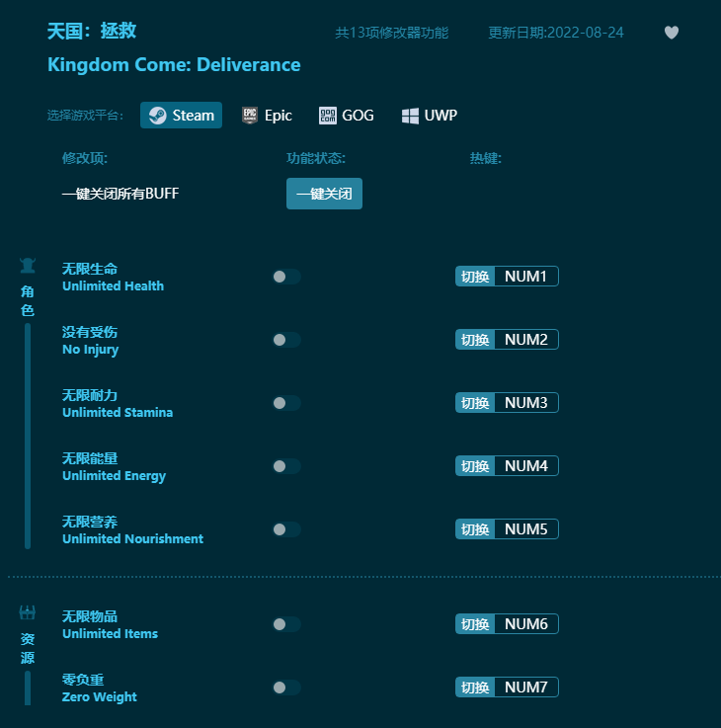Click the Unlimited Energy label
The width and height of the screenshot is (721, 728).
(x=115, y=476)
